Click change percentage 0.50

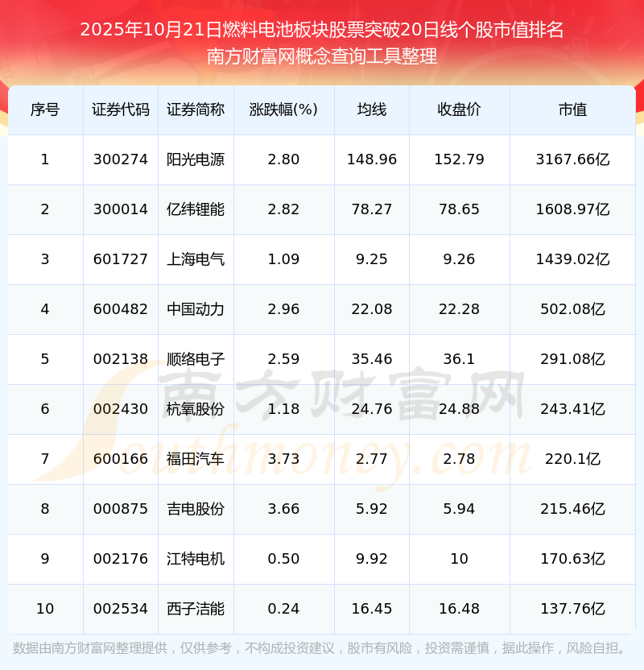pos(283,559)
